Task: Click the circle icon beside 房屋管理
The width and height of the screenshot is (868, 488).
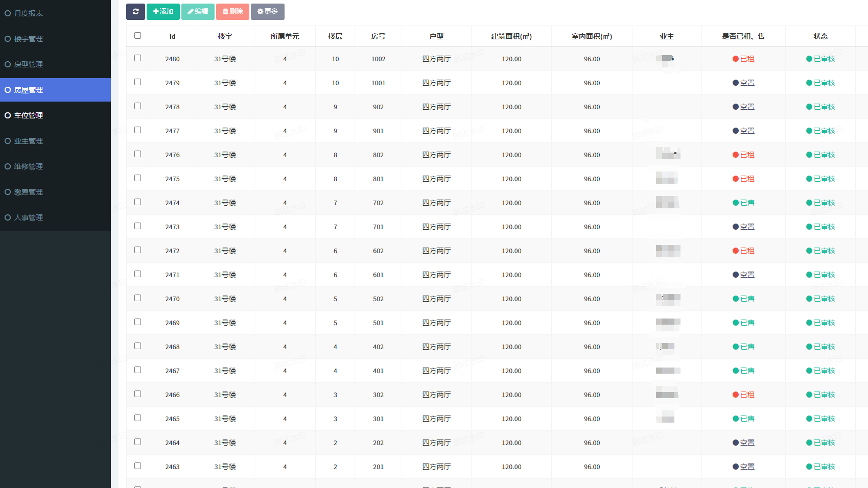Action: 8,90
